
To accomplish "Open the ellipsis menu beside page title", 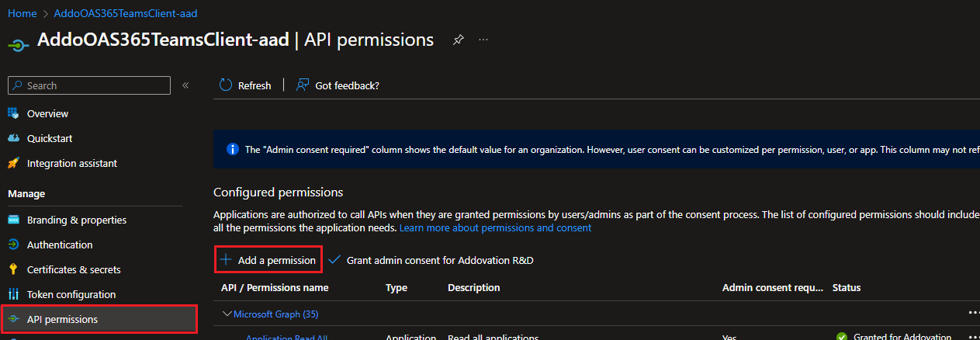I will click(483, 40).
